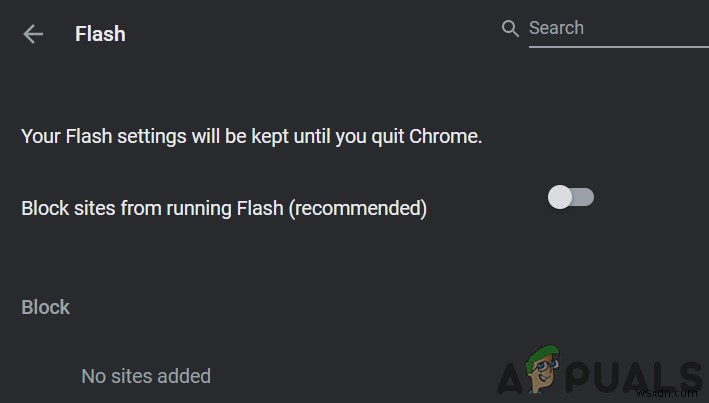Click the Flash page heading

(x=100, y=34)
